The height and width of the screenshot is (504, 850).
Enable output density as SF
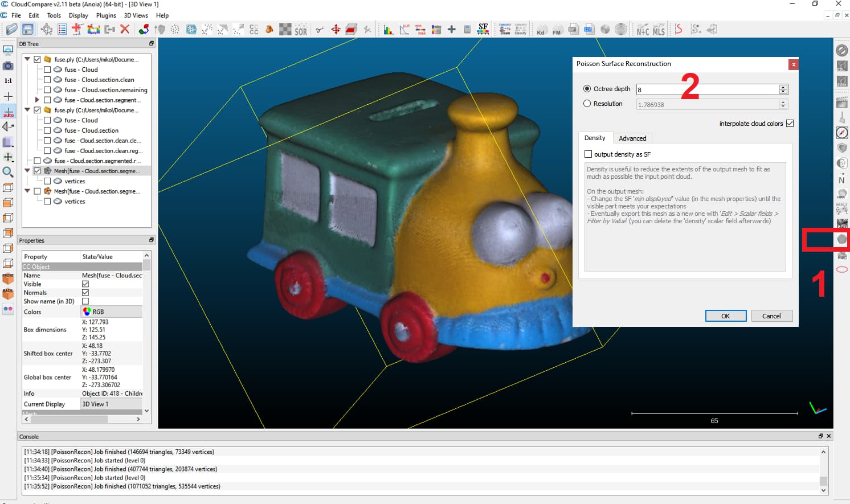click(x=589, y=154)
